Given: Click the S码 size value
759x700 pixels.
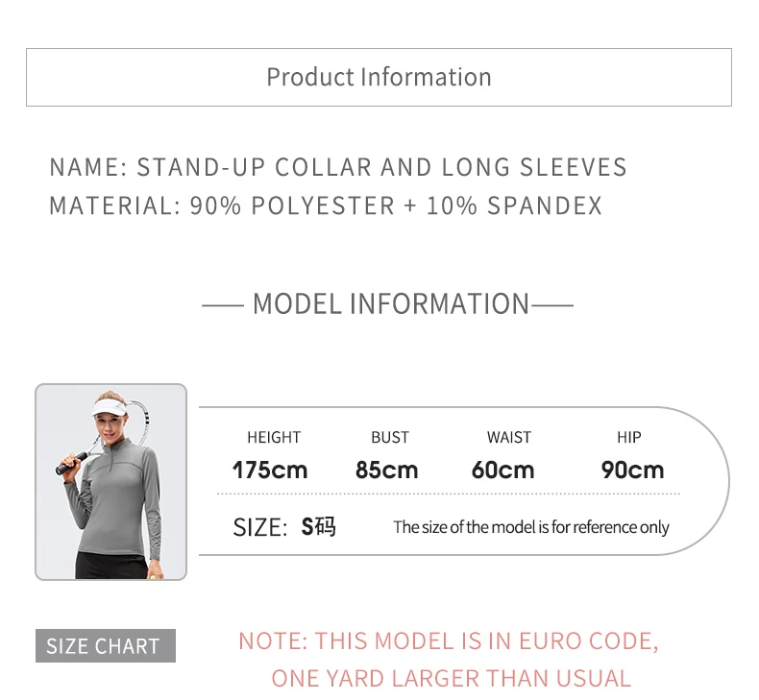Looking at the screenshot, I should click(x=318, y=526).
